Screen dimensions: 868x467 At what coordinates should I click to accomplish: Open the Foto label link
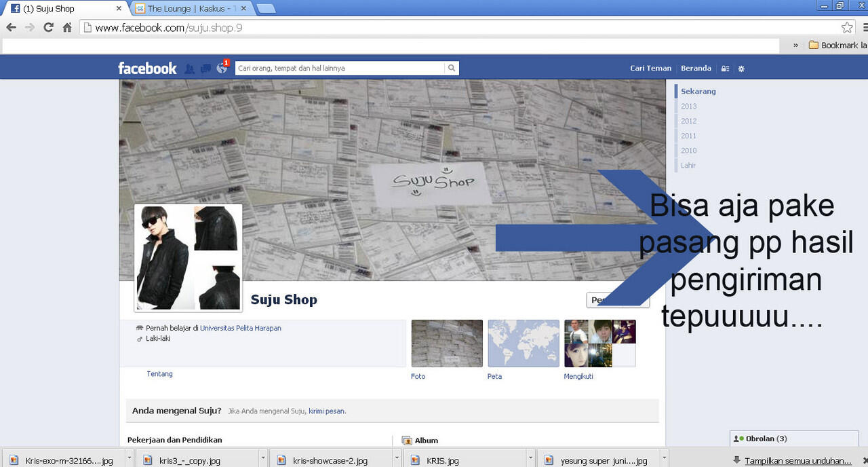(418, 376)
